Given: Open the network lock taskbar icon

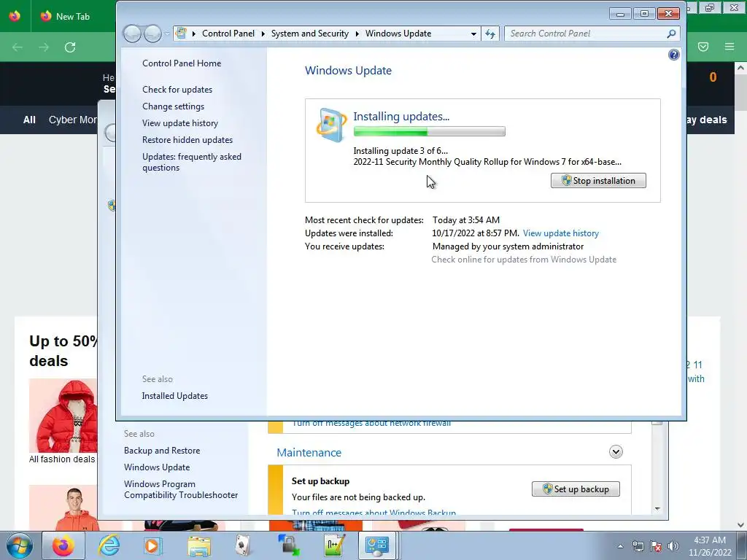Looking at the screenshot, I should click(x=289, y=545).
